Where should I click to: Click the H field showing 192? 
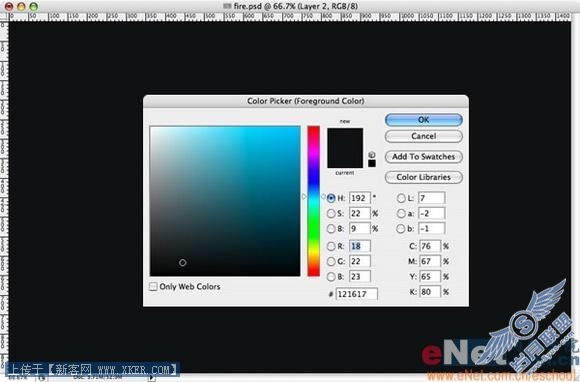(x=360, y=198)
